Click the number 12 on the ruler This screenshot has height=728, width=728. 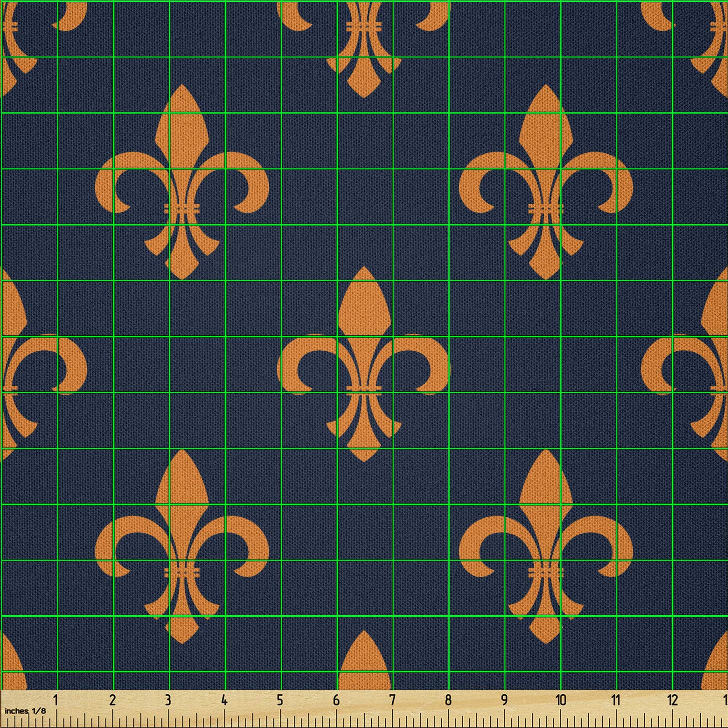pyautogui.click(x=672, y=699)
